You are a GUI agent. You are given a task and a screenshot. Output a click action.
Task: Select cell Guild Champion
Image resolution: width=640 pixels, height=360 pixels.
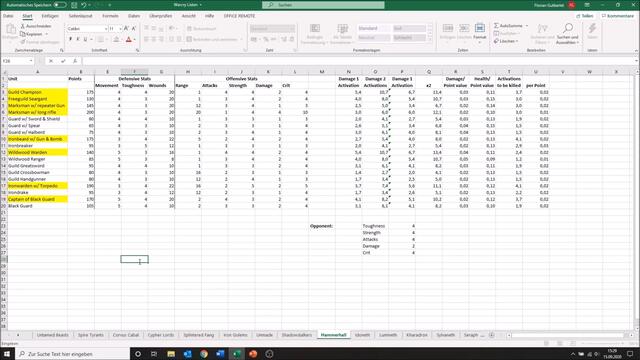(37, 92)
